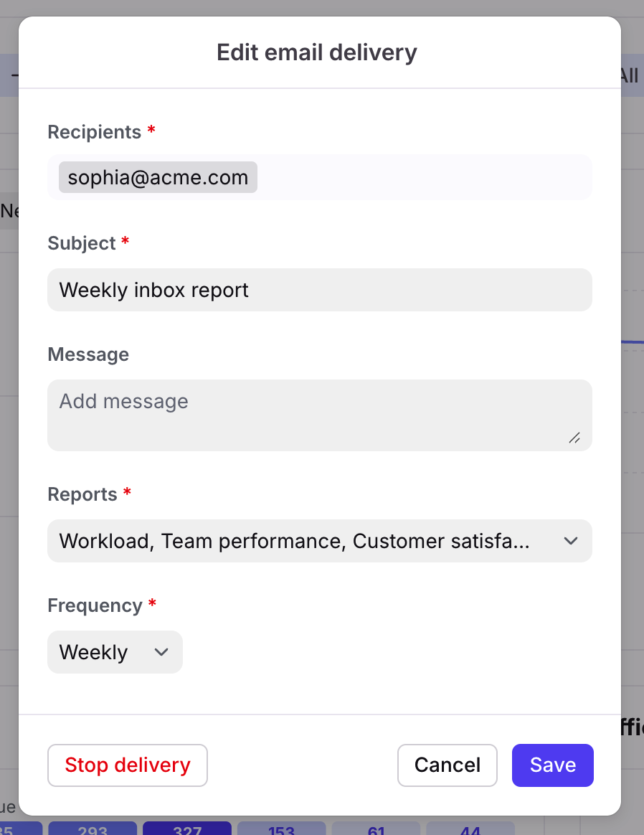Click the 327 cell in background chart
This screenshot has width=644, height=835.
coord(187,829)
